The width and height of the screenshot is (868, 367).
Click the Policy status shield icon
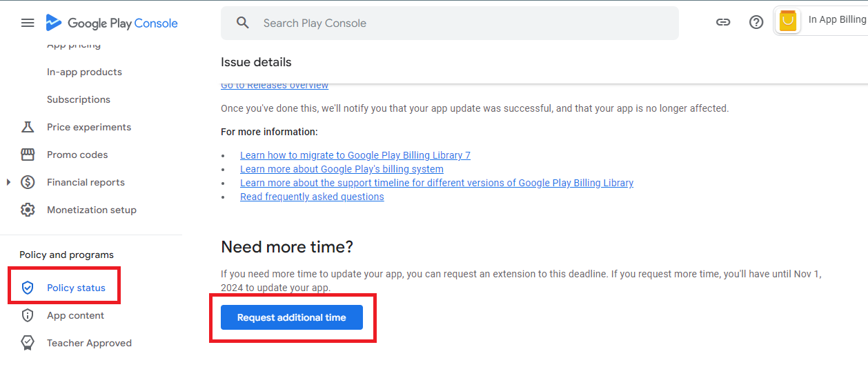28,288
